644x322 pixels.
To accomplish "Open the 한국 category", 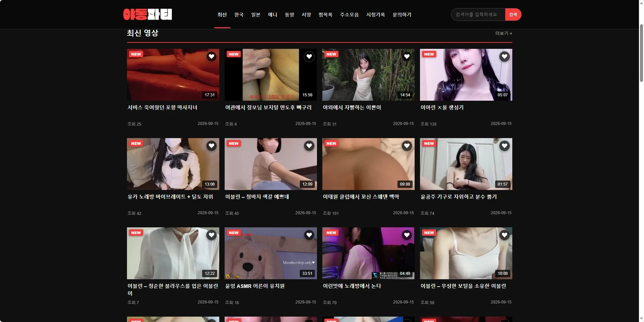I will [x=239, y=14].
